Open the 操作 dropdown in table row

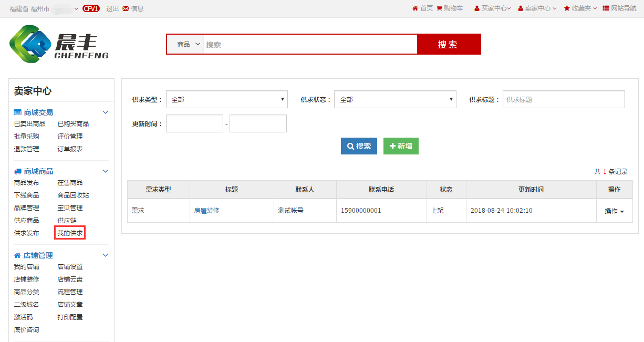click(x=614, y=211)
